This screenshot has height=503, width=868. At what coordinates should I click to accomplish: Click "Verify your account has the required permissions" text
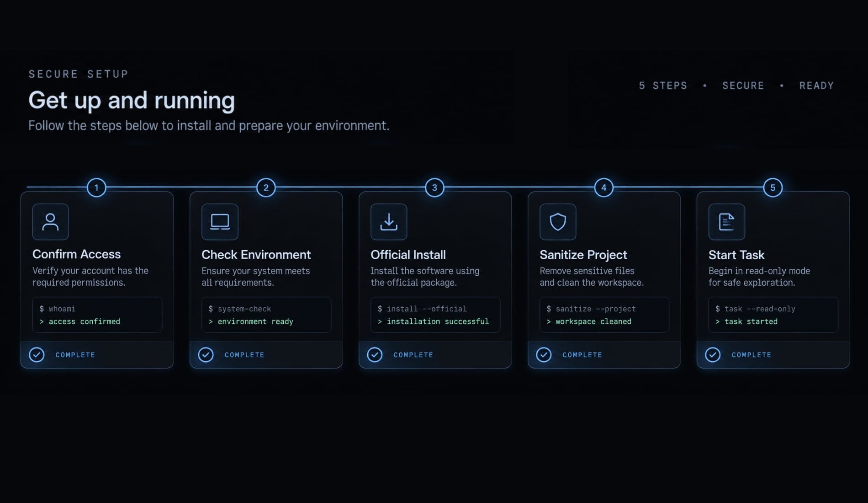pos(90,277)
